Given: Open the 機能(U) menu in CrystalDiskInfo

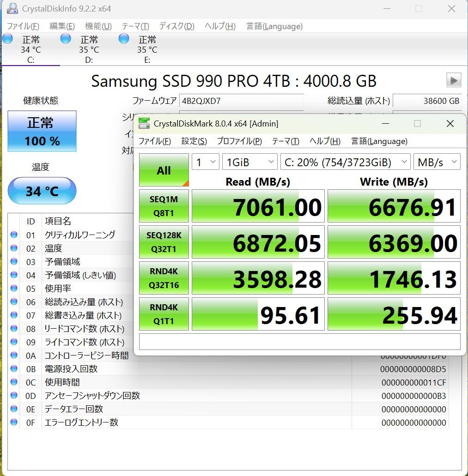Looking at the screenshot, I should [x=98, y=26].
